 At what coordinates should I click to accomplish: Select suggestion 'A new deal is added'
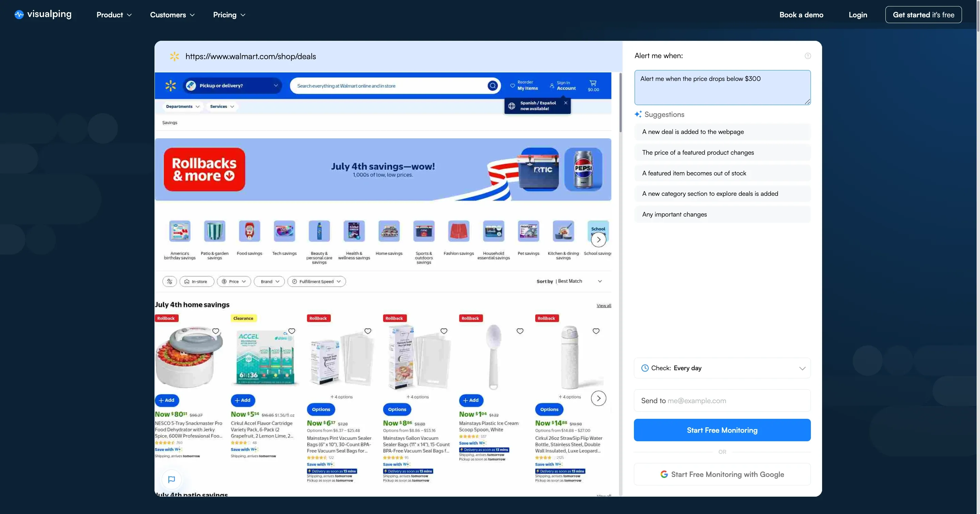click(x=722, y=132)
